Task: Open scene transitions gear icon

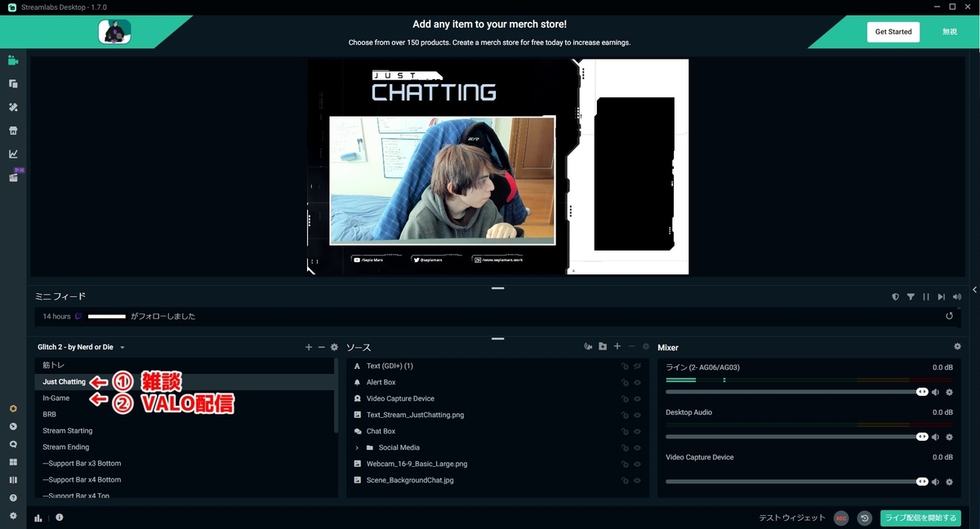Action: (334, 347)
